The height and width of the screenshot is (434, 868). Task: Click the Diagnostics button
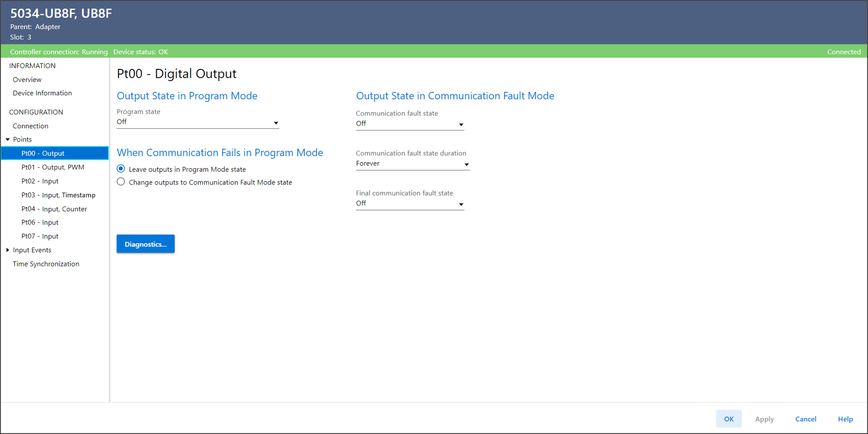pos(145,244)
